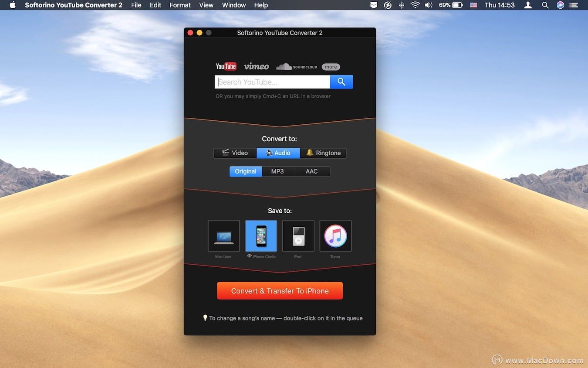Launch Siri from the menu bar
Viewport: 588px width, 368px height.
tap(560, 5)
